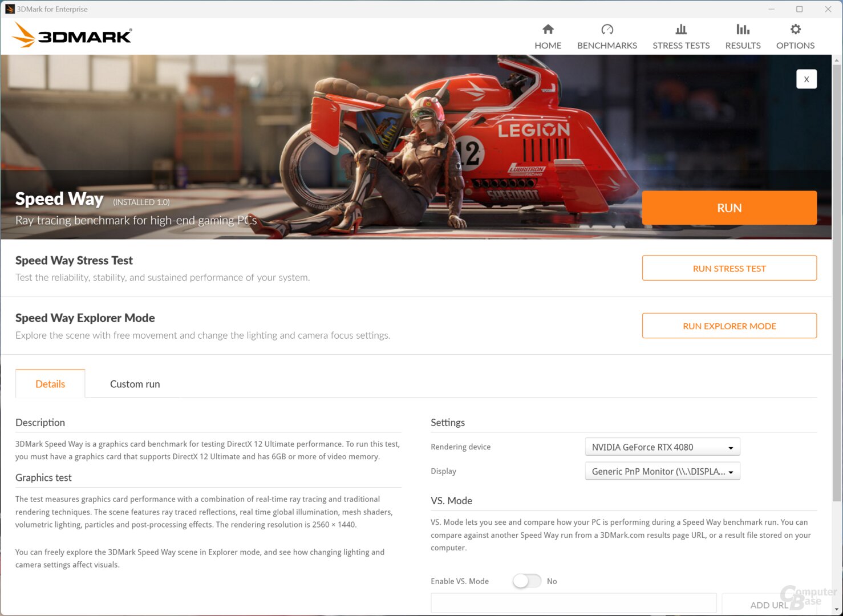This screenshot has width=843, height=616.
Task: Enable the VS. Mode toggle
Action: point(526,581)
